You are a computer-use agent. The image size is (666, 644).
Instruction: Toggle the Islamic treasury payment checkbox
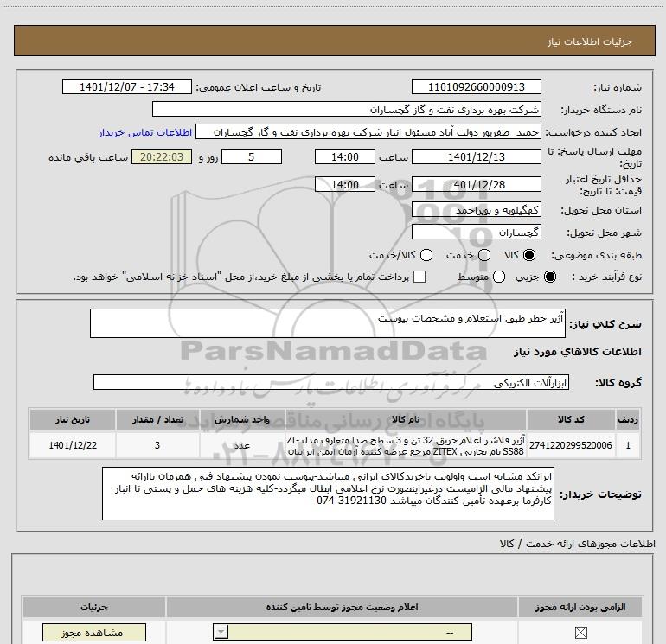[x=419, y=277]
